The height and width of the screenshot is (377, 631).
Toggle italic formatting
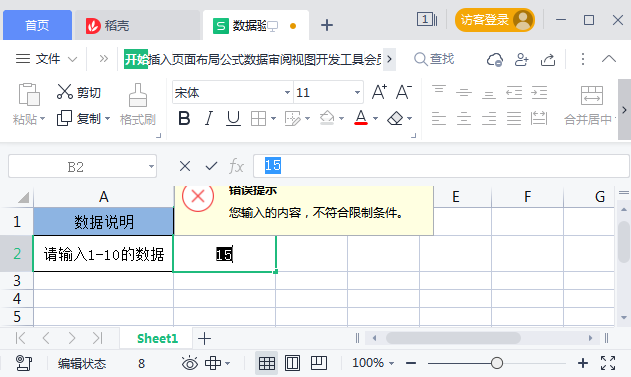coord(208,119)
